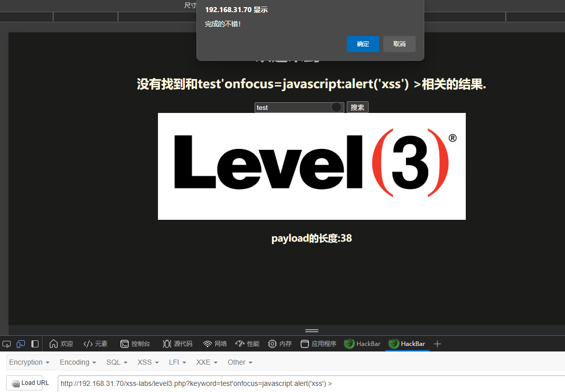The width and height of the screenshot is (565, 392).
Task: Open the XSS dropdown menu
Action: [148, 362]
